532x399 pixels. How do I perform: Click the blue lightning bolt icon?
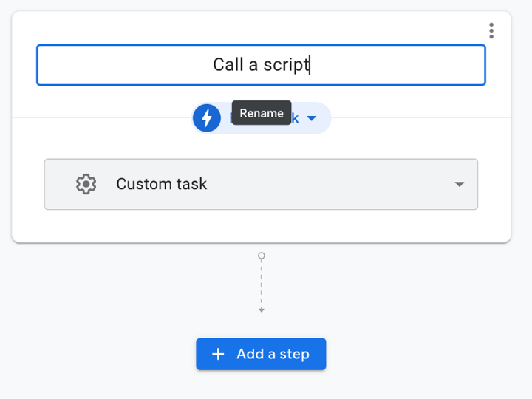click(207, 118)
